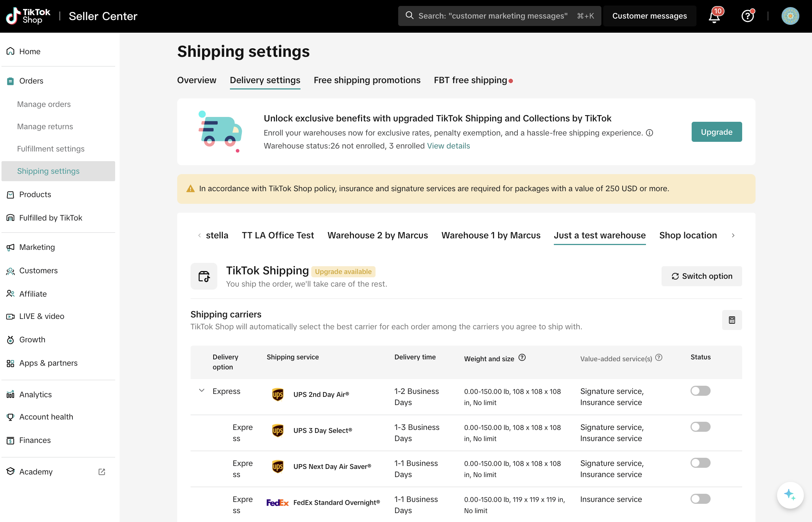
Task: Click the Switch option button
Action: (x=701, y=276)
